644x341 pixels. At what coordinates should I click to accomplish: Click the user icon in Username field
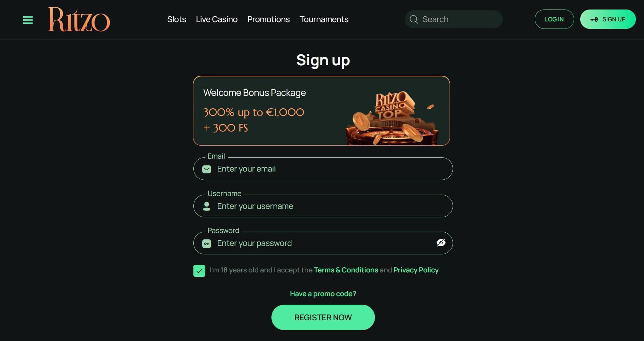[207, 206]
